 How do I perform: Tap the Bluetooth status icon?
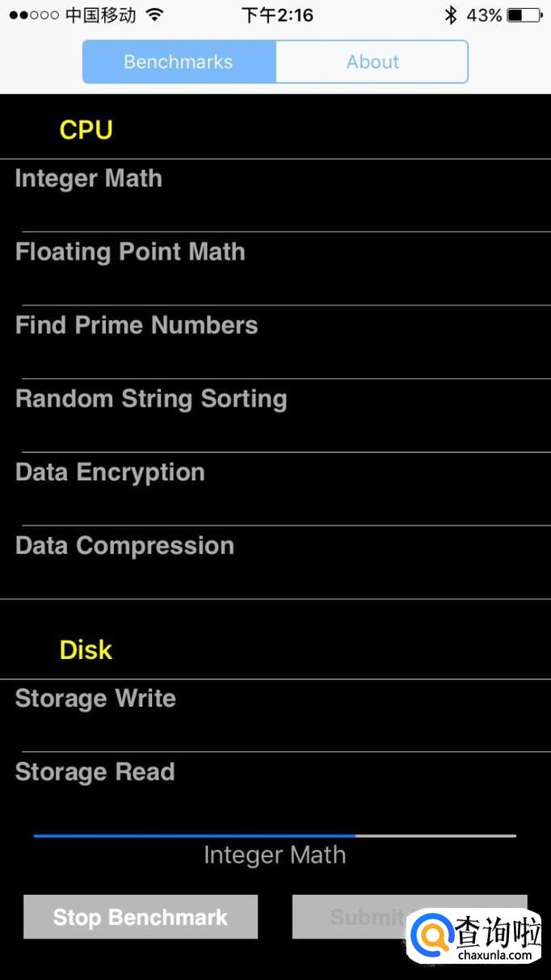point(451,15)
